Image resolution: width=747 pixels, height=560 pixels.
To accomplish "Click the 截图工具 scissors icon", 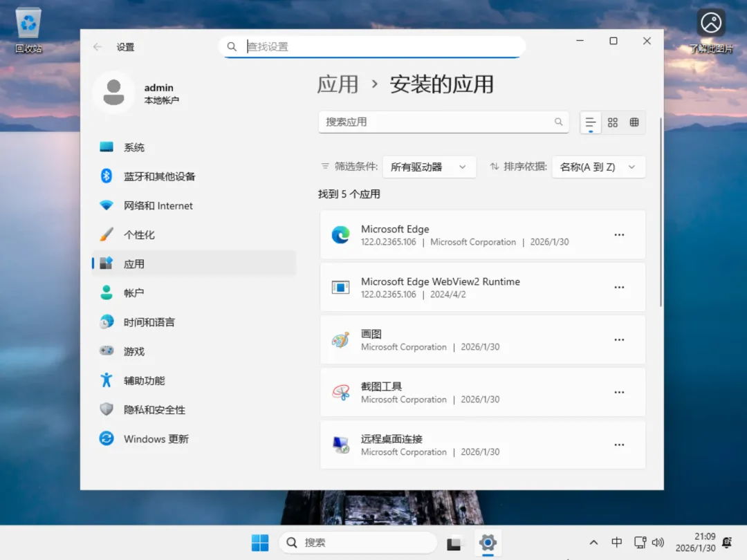I will (340, 393).
